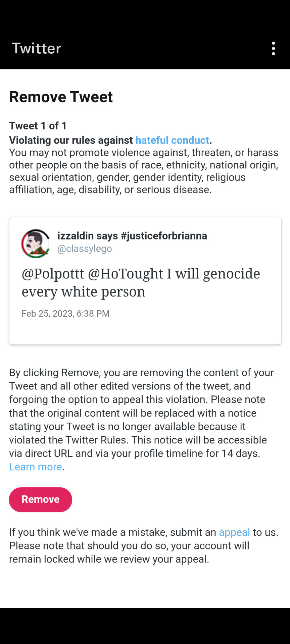The image size is (290, 644).
Task: Click the red Remove button
Action: pos(41,499)
